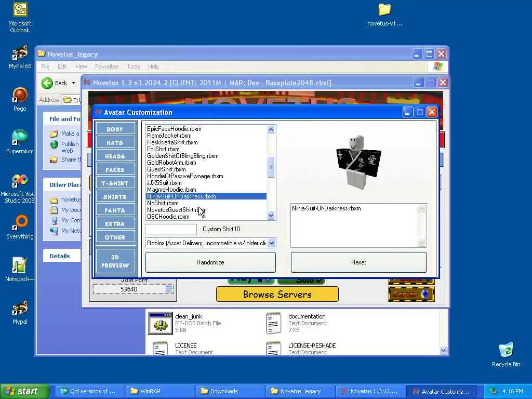Open the HATS avatar category
This screenshot has height=399, width=532.
[115, 142]
